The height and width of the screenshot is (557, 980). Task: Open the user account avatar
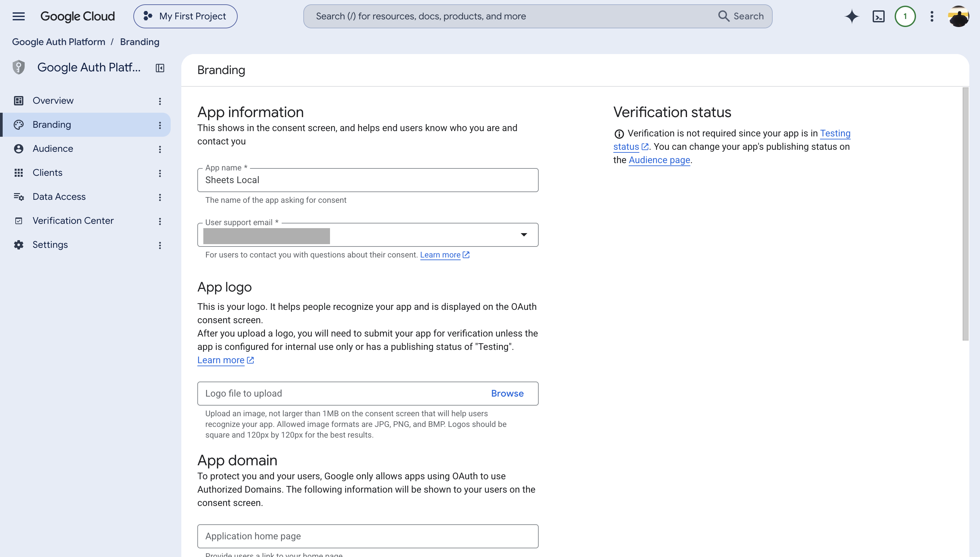point(958,16)
